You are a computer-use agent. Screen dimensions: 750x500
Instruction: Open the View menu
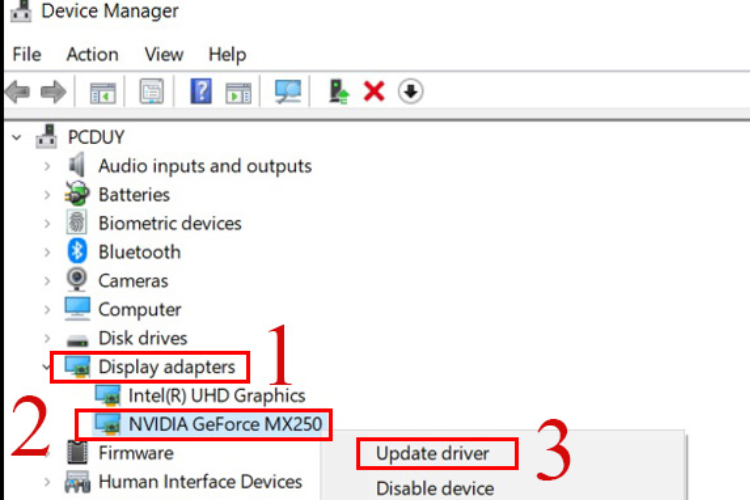point(164,54)
